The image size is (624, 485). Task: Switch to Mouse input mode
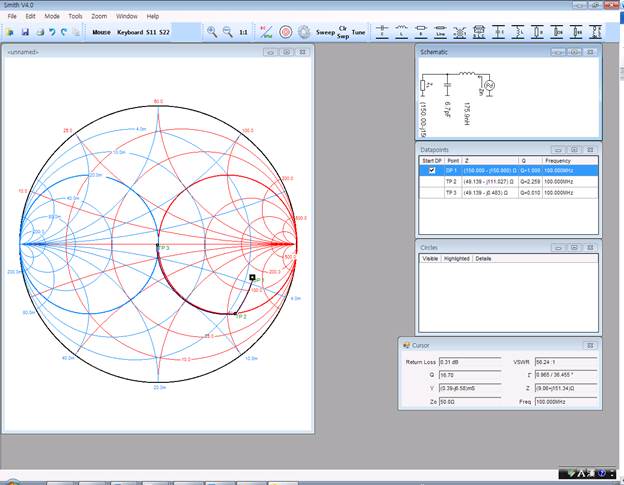(101, 32)
